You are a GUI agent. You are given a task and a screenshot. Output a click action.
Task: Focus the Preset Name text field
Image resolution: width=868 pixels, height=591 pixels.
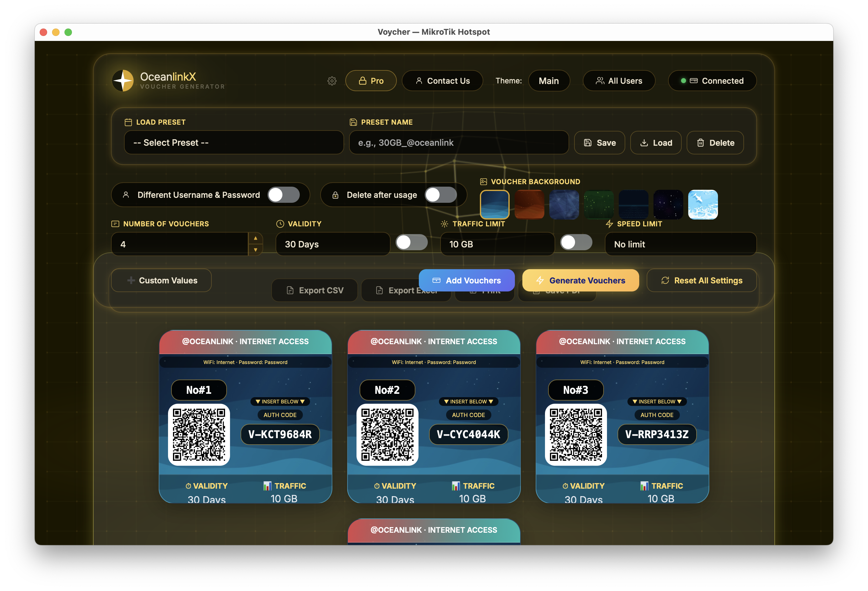[459, 143]
